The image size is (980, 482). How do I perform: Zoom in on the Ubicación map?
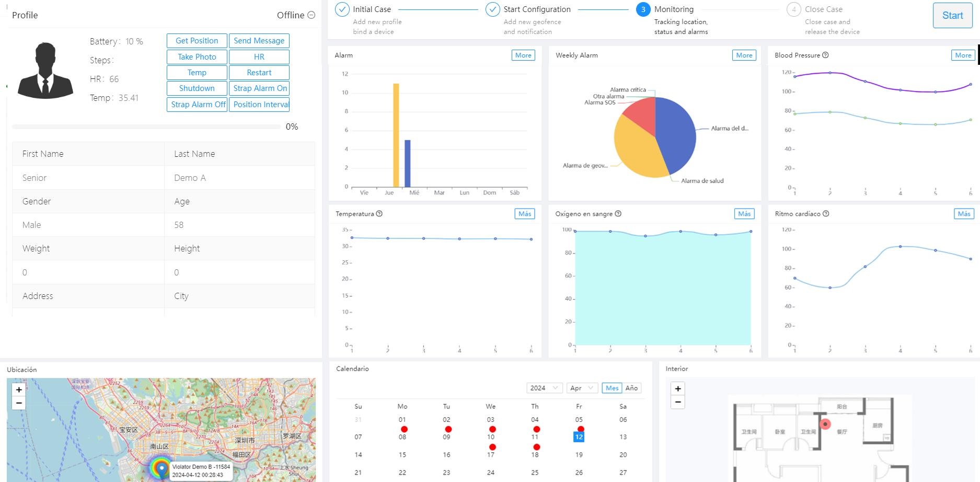(19, 389)
